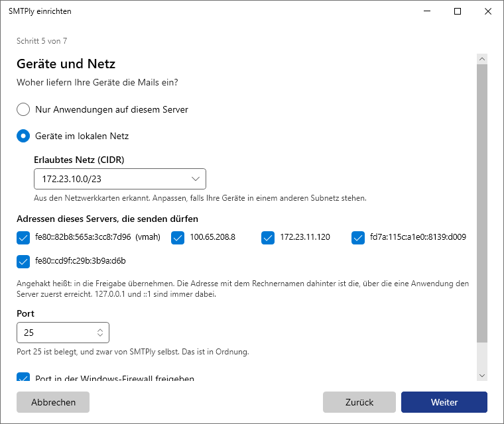Click the 'Schritt 5 von 7' step text
Viewport: 504px width, 424px height.
pos(42,41)
